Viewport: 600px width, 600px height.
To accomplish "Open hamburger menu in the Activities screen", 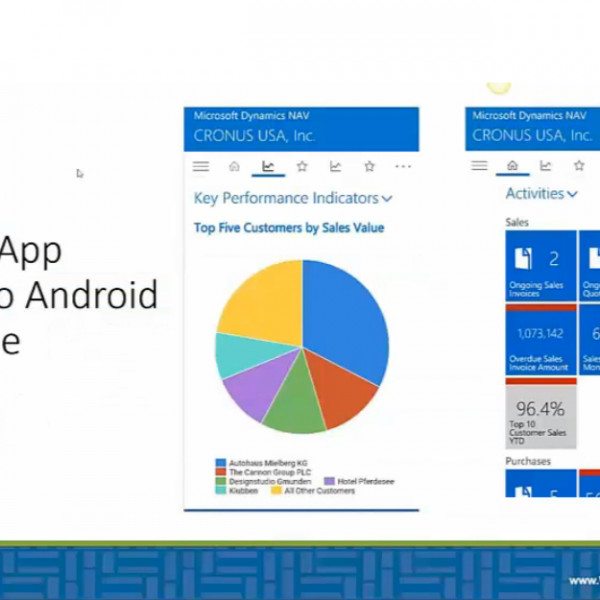I will [x=479, y=165].
